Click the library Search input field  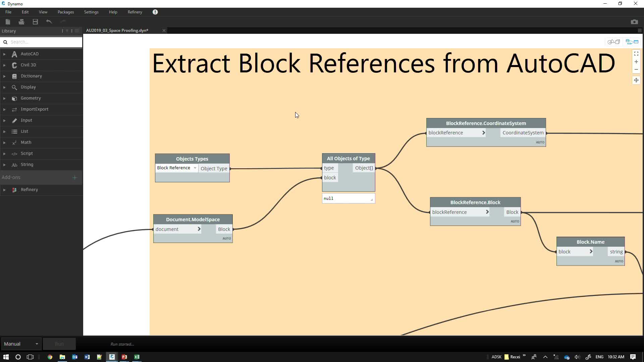[x=44, y=42]
